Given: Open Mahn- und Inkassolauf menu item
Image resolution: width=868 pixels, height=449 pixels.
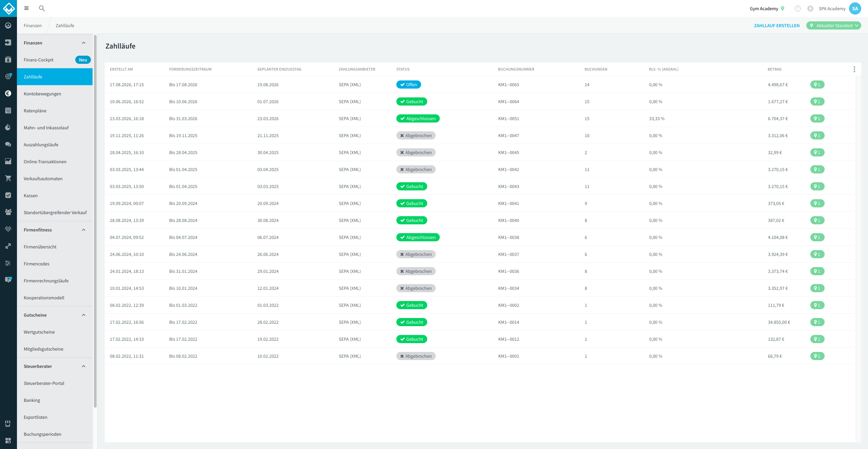Looking at the screenshot, I should click(x=55, y=128).
